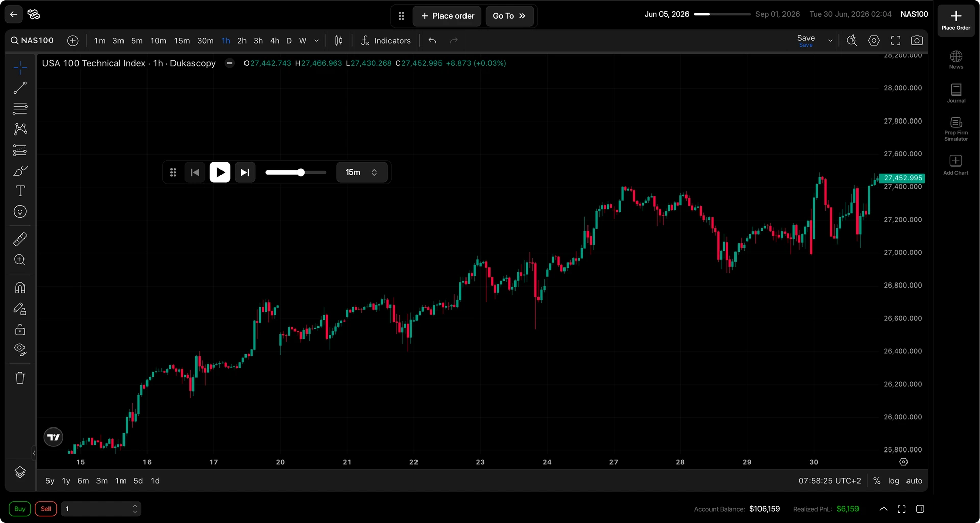Open chart settings hexagon icon

(874, 41)
